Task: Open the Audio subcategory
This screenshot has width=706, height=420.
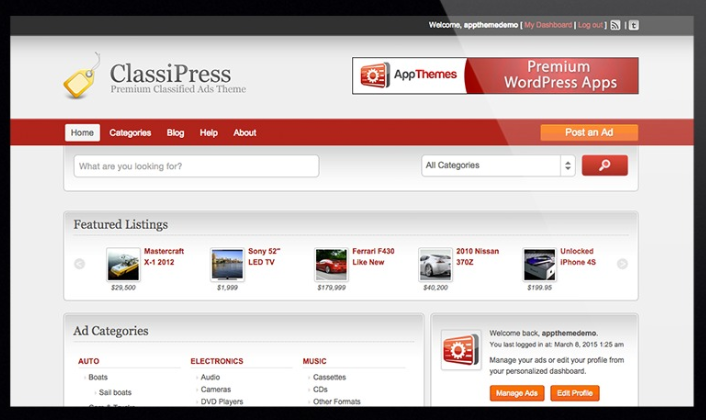Action: pyautogui.click(x=210, y=377)
